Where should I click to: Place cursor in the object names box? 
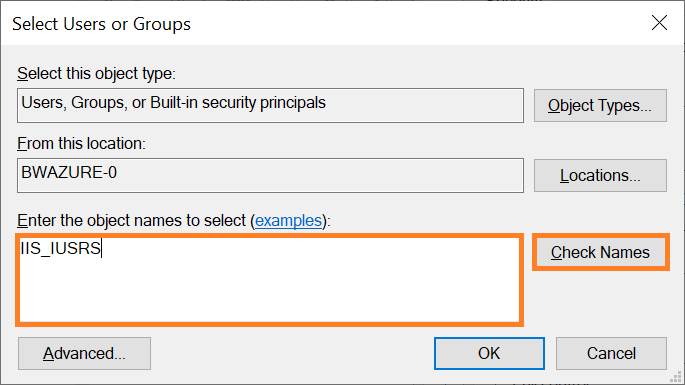[x=270, y=280]
